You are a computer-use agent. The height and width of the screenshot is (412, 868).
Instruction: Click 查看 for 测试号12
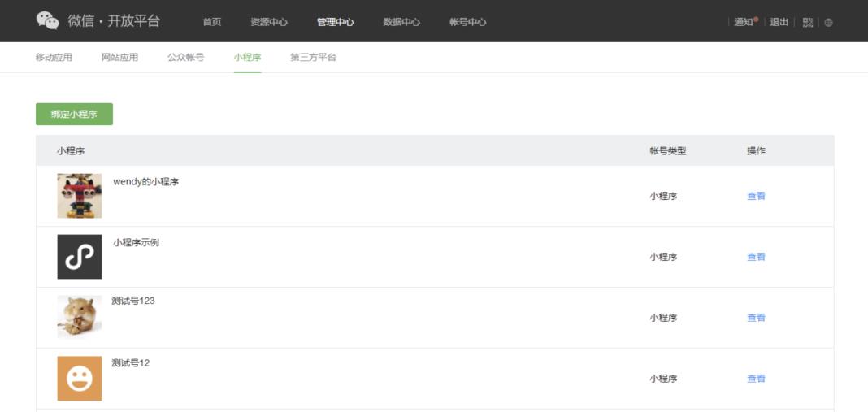pos(756,378)
